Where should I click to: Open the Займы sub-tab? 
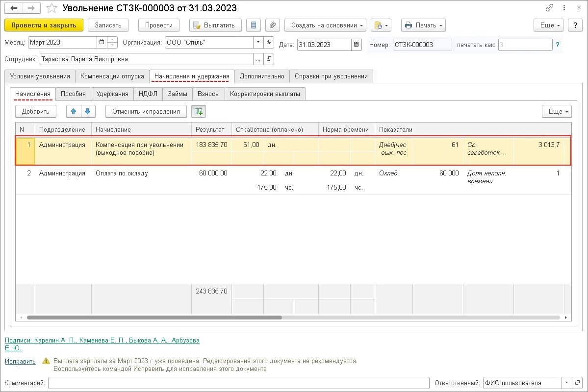pos(178,94)
